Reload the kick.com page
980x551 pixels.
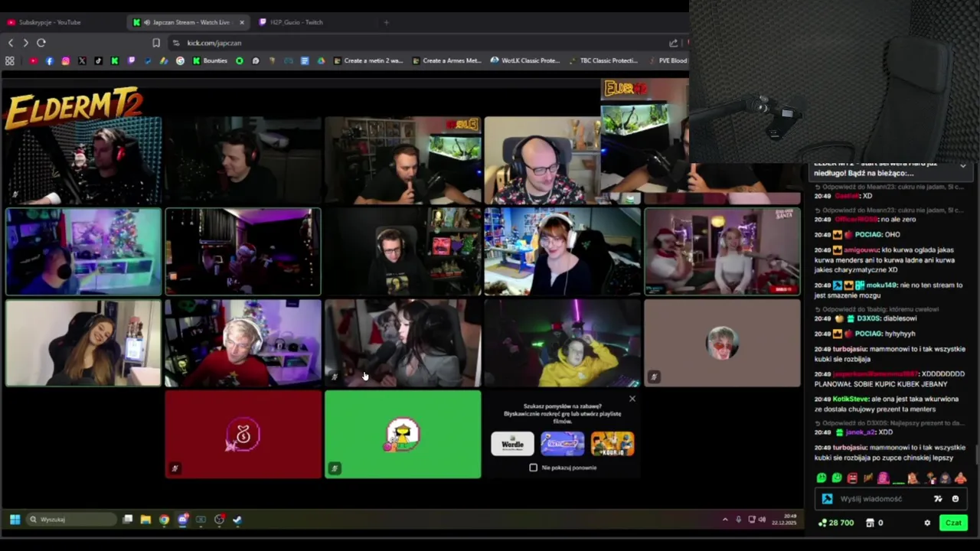41,43
